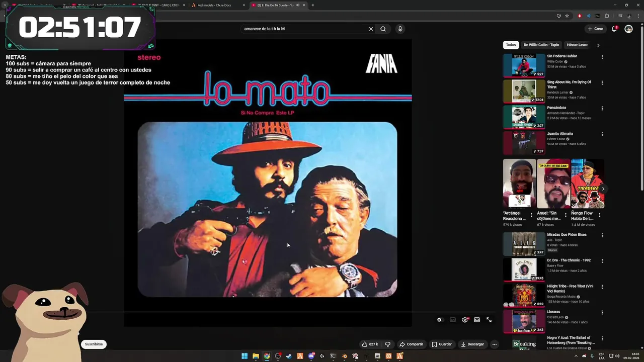Dislike the video

(387, 344)
